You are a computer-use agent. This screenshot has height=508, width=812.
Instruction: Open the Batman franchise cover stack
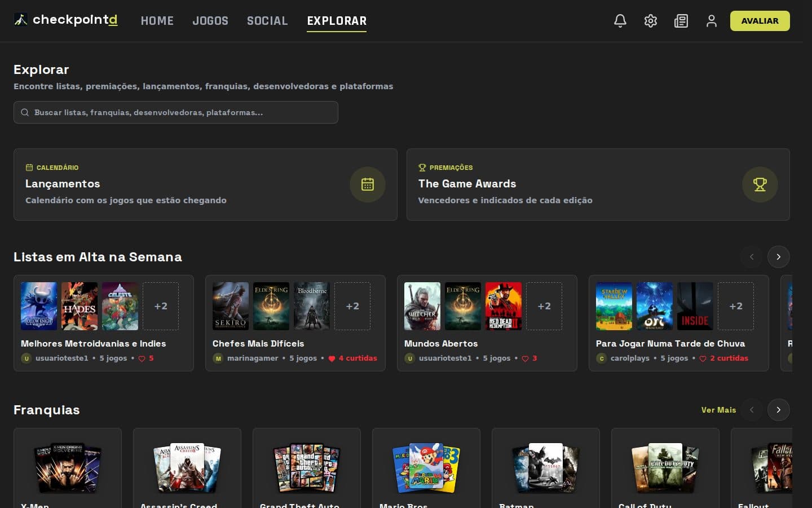[x=546, y=467]
